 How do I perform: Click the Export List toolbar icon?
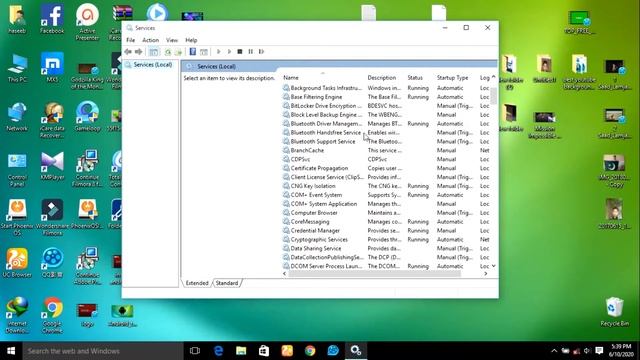(178, 52)
